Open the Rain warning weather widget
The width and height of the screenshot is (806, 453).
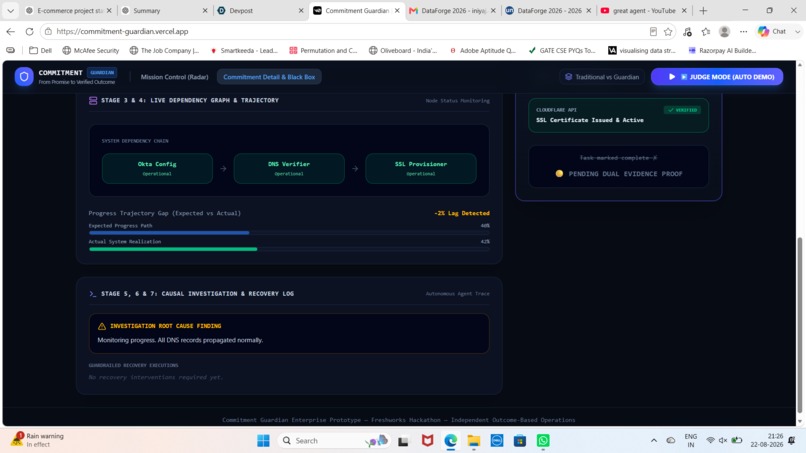39,440
